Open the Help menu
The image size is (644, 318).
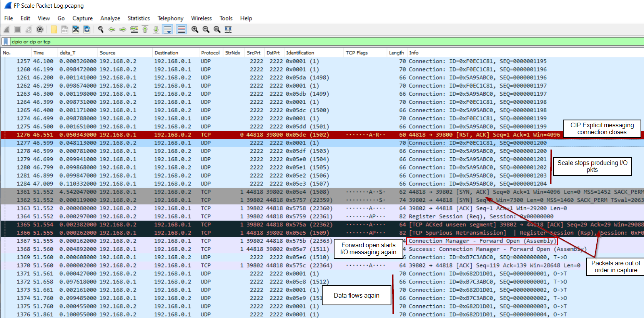(246, 18)
